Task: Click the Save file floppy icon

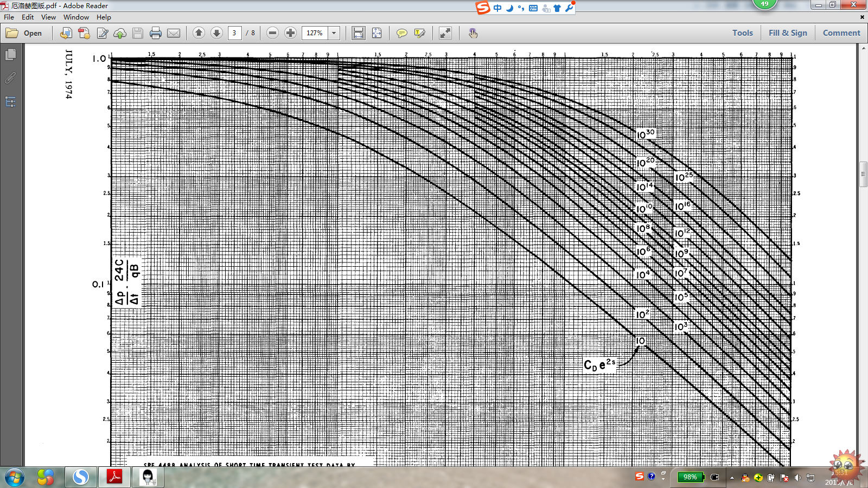Action: click(138, 33)
